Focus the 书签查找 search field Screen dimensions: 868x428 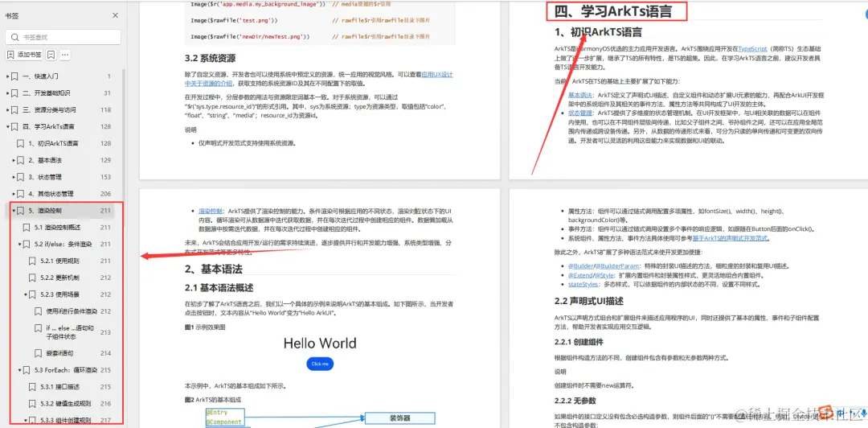[x=63, y=37]
